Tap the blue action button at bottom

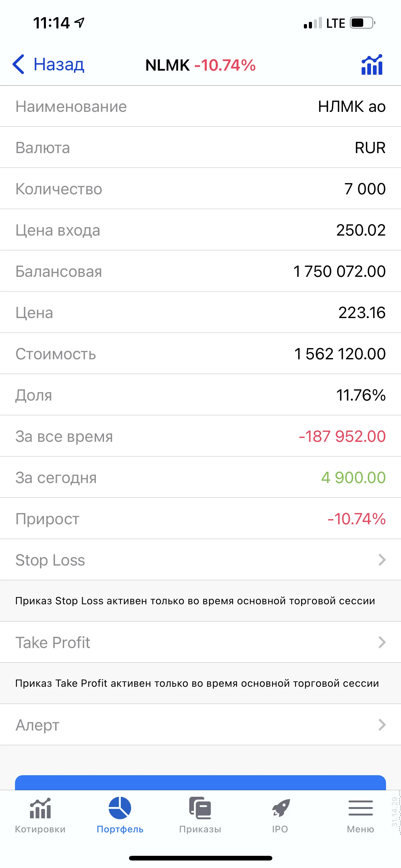(x=200, y=783)
